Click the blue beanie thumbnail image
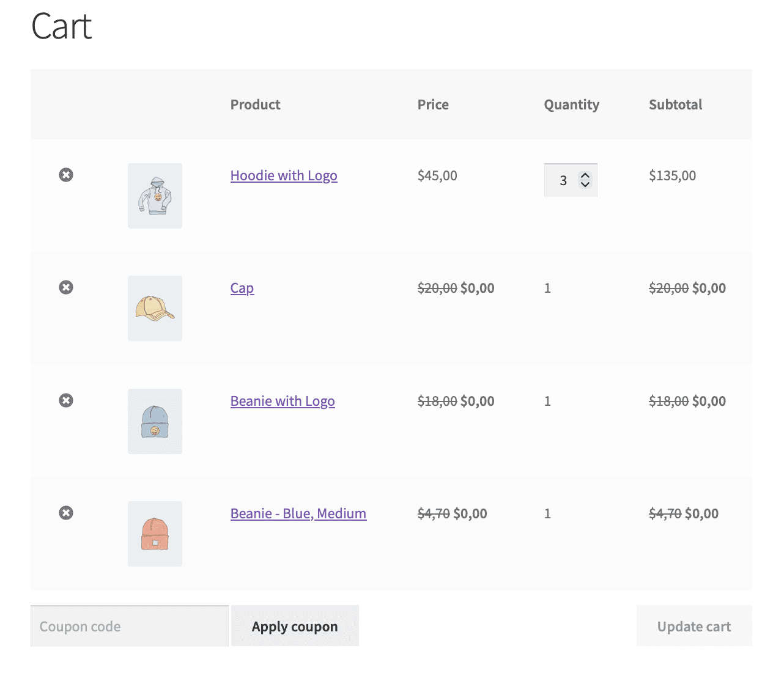Image resolution: width=784 pixels, height=687 pixels. click(155, 421)
